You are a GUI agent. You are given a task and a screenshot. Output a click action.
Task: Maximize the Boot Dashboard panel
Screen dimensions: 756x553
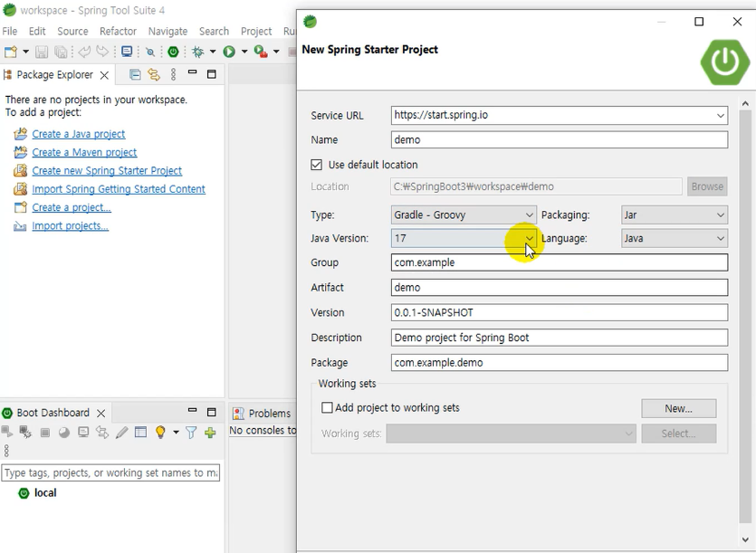pyautogui.click(x=211, y=412)
